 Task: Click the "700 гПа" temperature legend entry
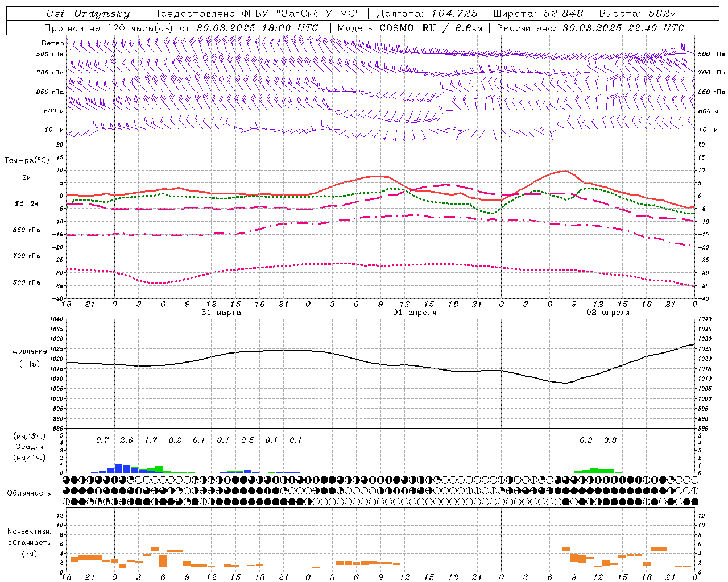27,256
